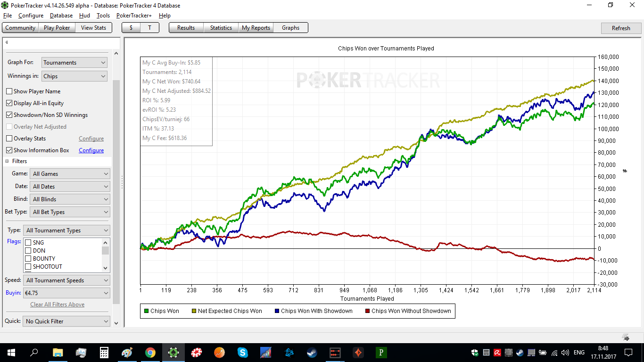Click Configure link beside Overlay Stats
The height and width of the screenshot is (362, 644).
tap(91, 139)
